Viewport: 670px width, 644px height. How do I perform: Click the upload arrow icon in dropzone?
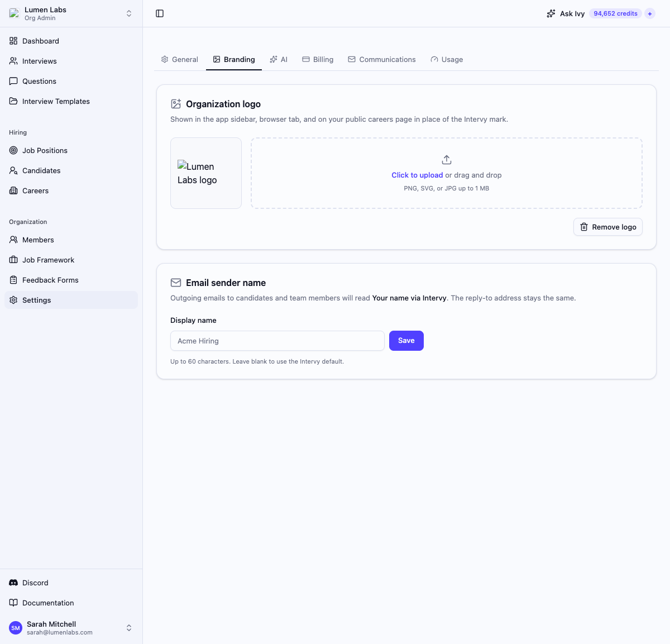pyautogui.click(x=447, y=160)
